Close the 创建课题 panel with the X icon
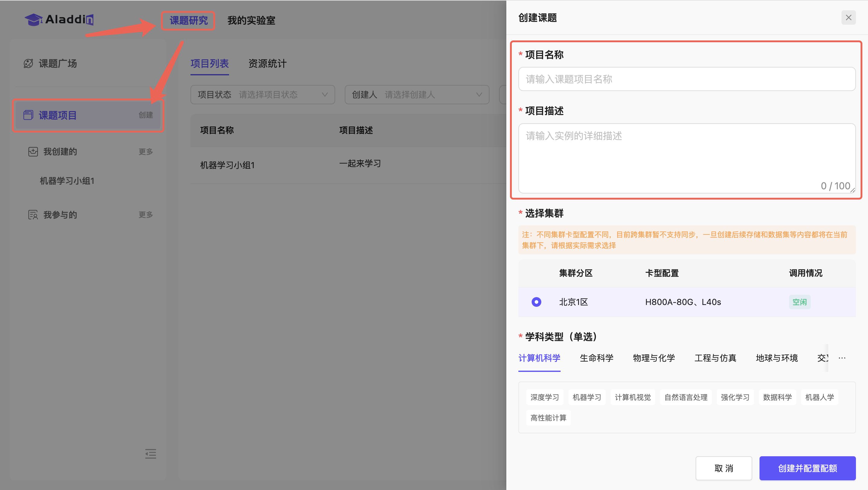 (x=848, y=17)
